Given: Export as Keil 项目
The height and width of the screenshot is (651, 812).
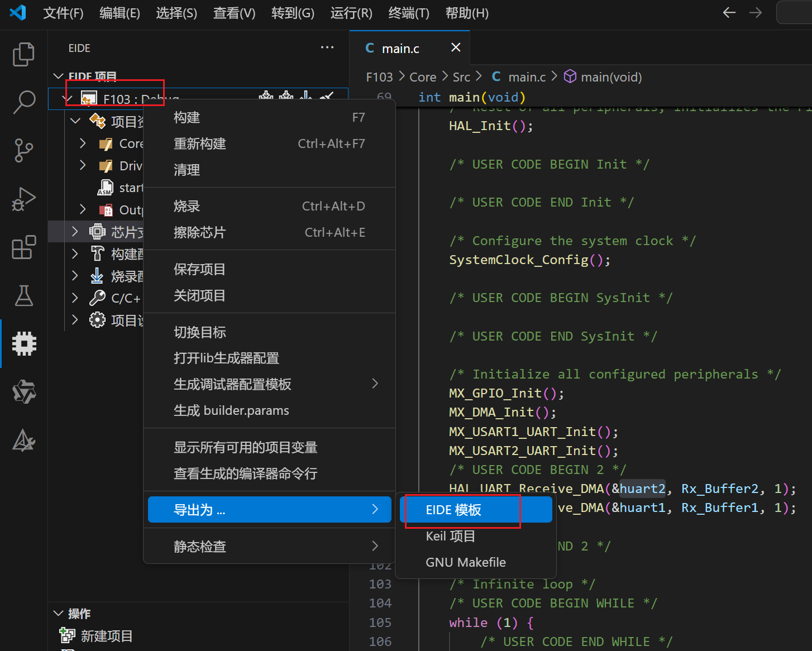Looking at the screenshot, I should 476,536.
